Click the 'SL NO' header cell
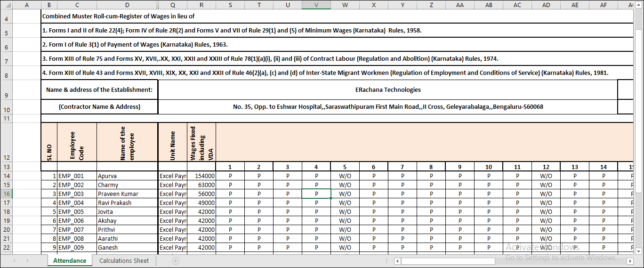Image resolution: width=644 pixels, height=268 pixels. tap(49, 142)
